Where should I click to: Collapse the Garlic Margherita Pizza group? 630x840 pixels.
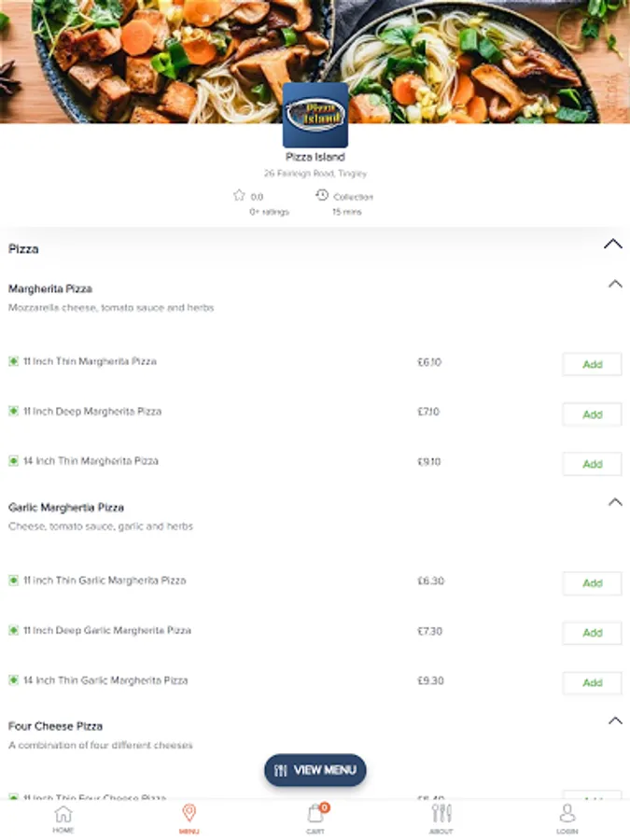(x=614, y=502)
